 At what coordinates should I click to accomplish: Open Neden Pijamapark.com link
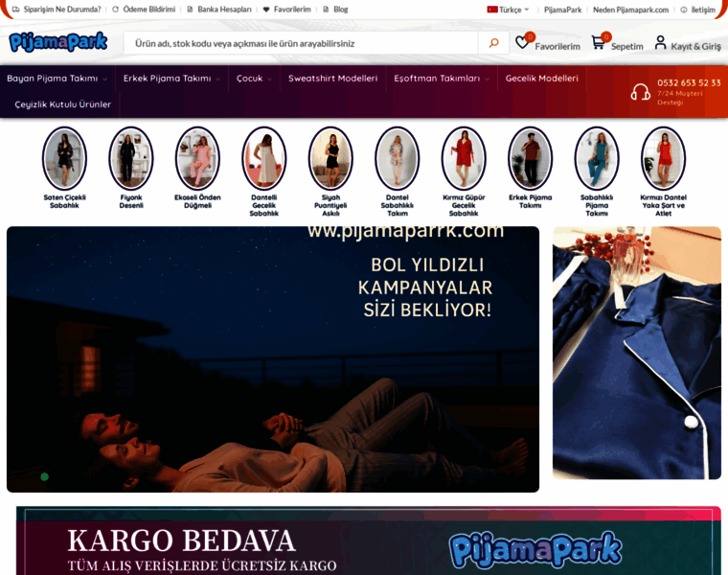click(630, 10)
